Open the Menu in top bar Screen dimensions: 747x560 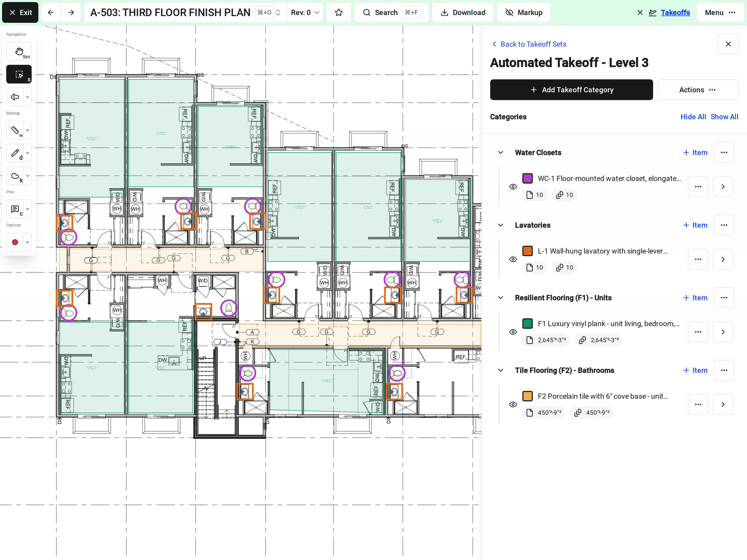pyautogui.click(x=720, y=13)
